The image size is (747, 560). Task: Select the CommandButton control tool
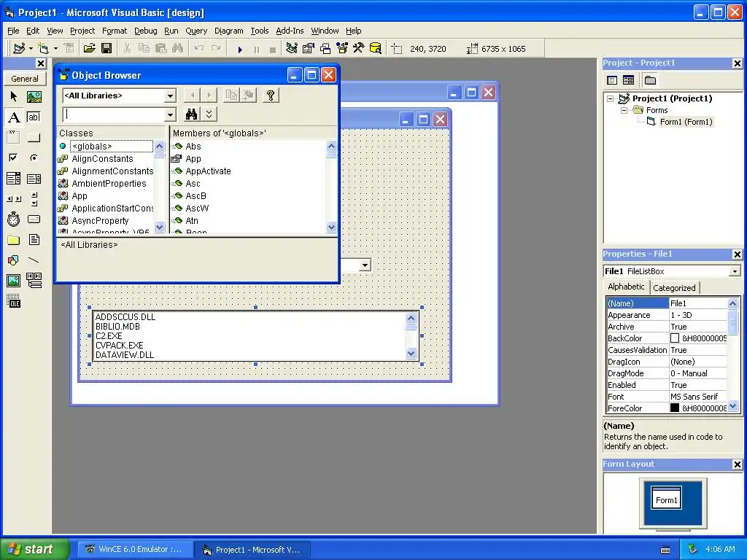tap(34, 138)
